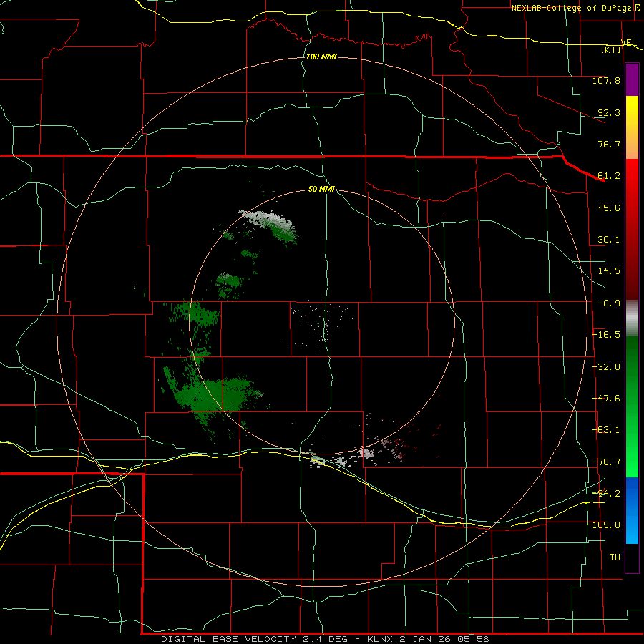Viewport: 644px width, 644px height.
Task: Click the 107.8 scale value
Action: click(606, 80)
